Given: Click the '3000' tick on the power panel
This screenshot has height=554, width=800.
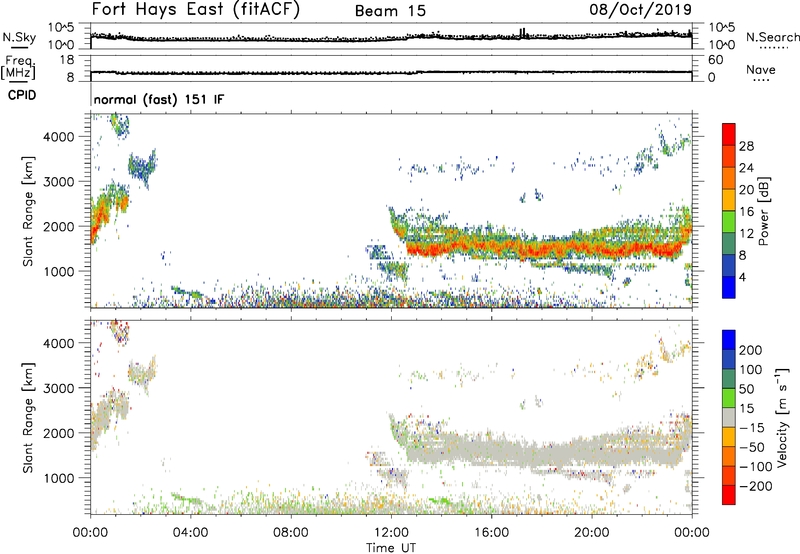Looking at the screenshot, I should coord(59,182).
